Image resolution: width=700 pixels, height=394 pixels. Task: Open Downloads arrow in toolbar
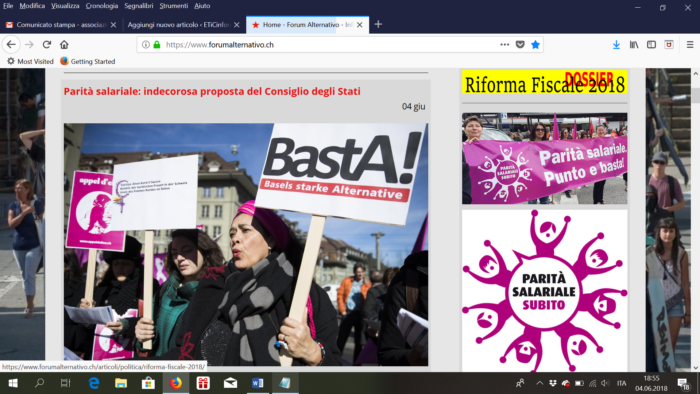(616, 45)
